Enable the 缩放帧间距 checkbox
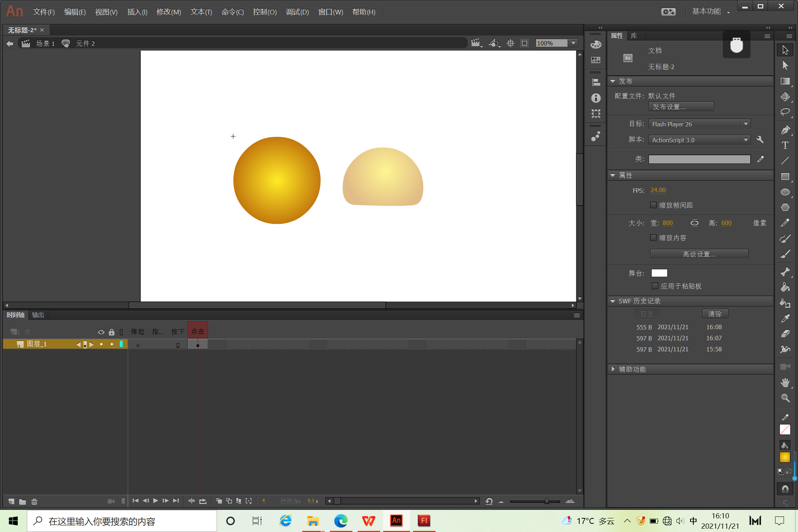 [x=653, y=205]
